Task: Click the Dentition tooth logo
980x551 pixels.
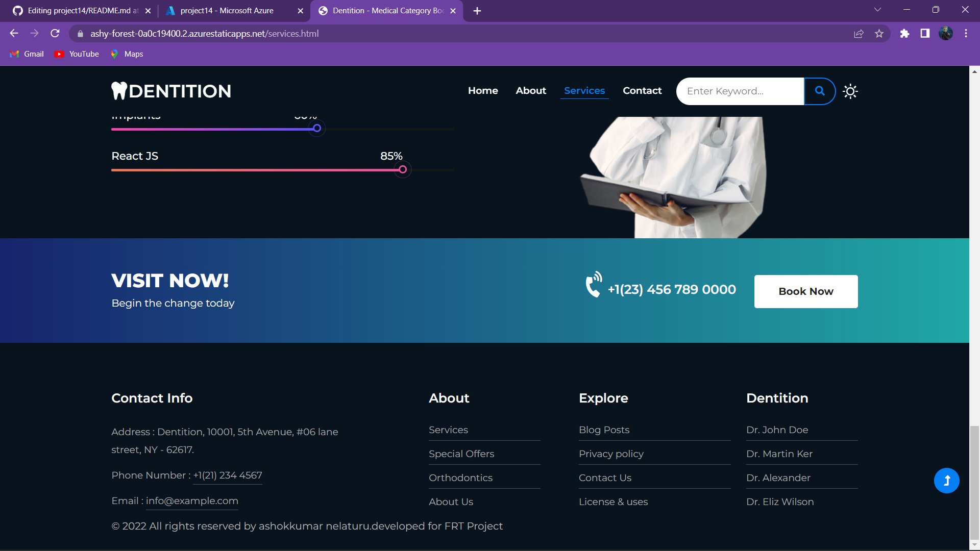Action: point(119,90)
